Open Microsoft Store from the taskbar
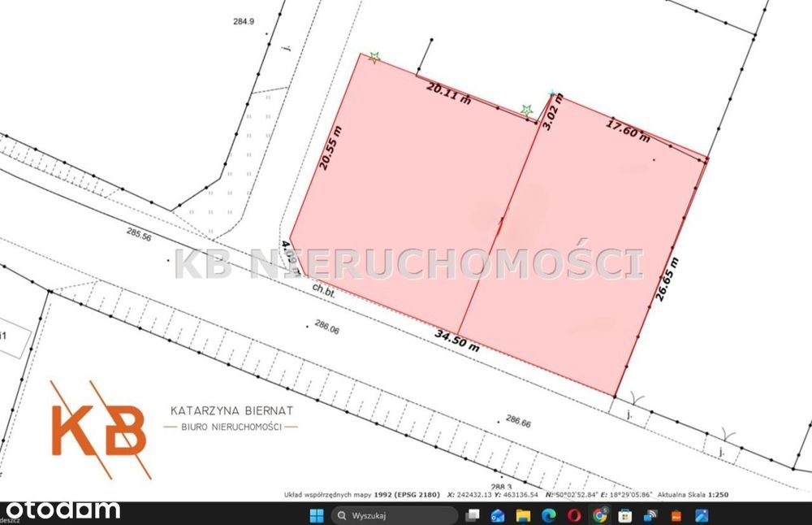The width and height of the screenshot is (812, 525). coord(625,515)
